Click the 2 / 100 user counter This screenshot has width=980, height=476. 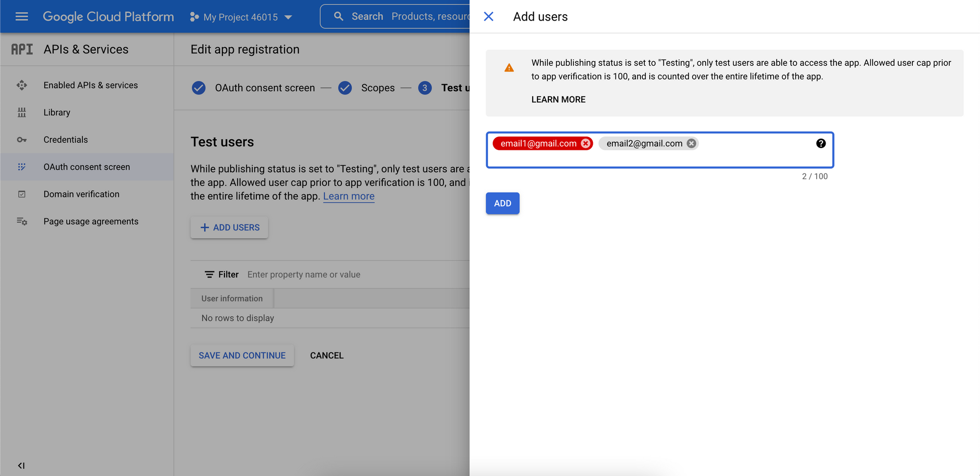coord(815,176)
